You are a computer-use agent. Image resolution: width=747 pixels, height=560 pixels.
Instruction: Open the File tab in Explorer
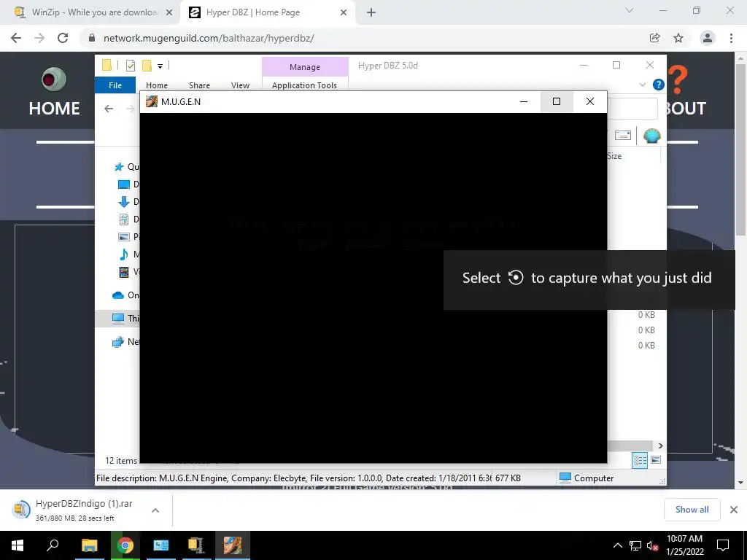click(x=115, y=85)
